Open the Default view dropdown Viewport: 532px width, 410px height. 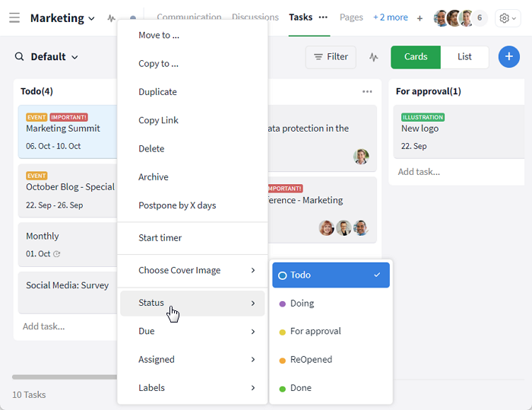[x=54, y=57]
